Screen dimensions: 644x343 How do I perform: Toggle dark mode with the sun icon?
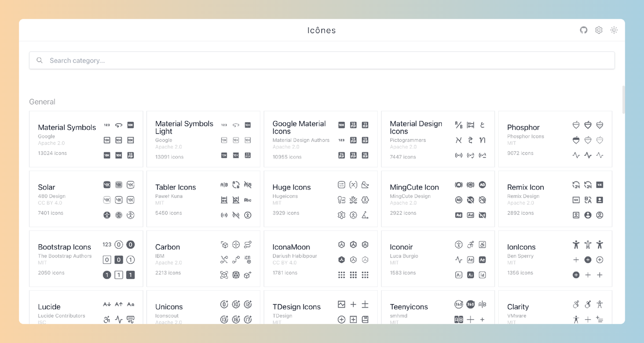614,30
